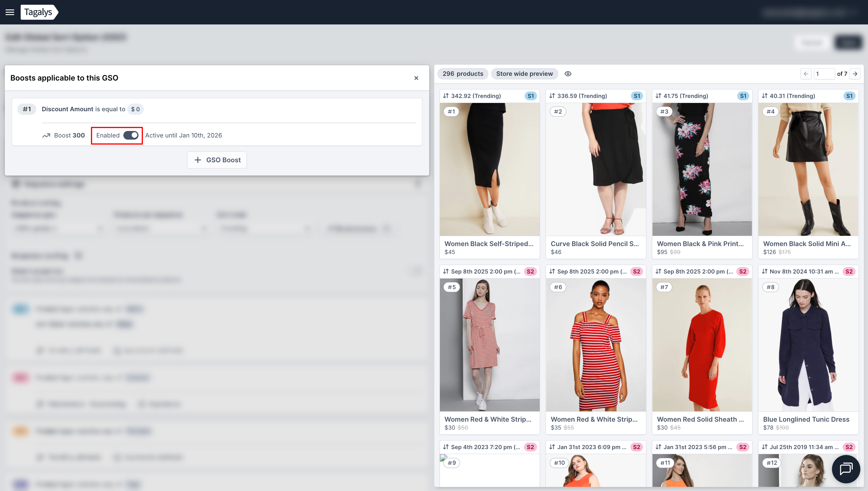
Task: Click the Store wide preview chip
Action: point(524,74)
